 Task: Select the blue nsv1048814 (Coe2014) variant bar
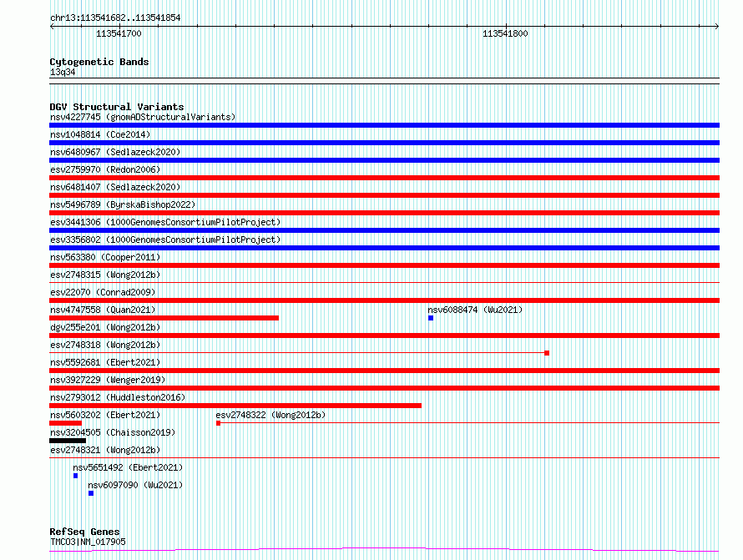(x=384, y=143)
